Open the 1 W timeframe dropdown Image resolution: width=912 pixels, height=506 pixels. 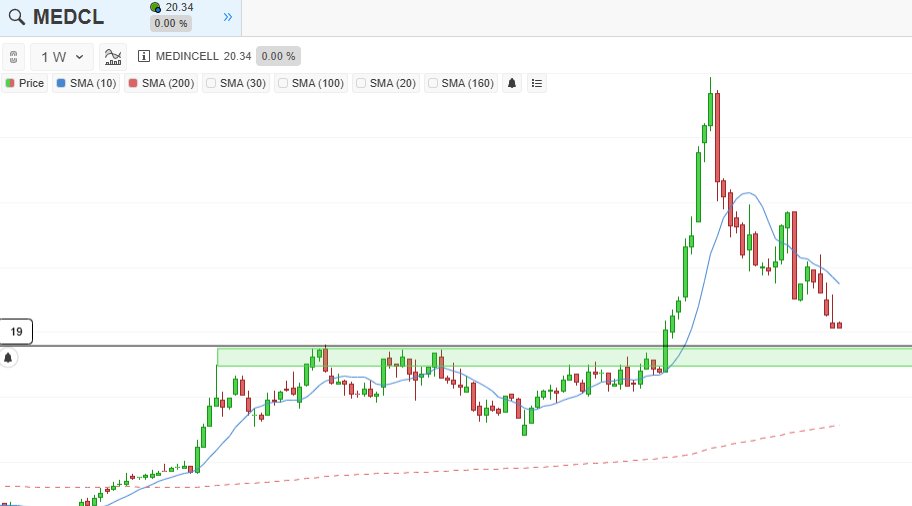62,56
